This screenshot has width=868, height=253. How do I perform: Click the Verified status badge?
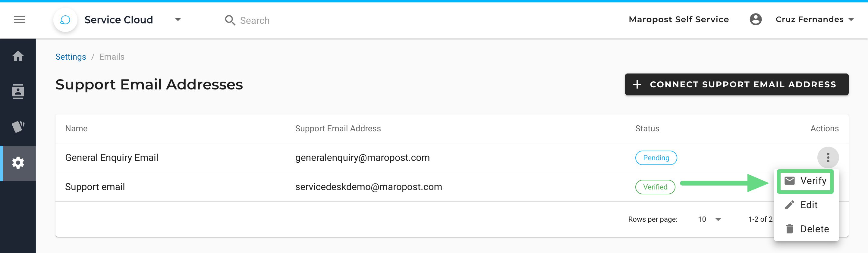click(655, 187)
